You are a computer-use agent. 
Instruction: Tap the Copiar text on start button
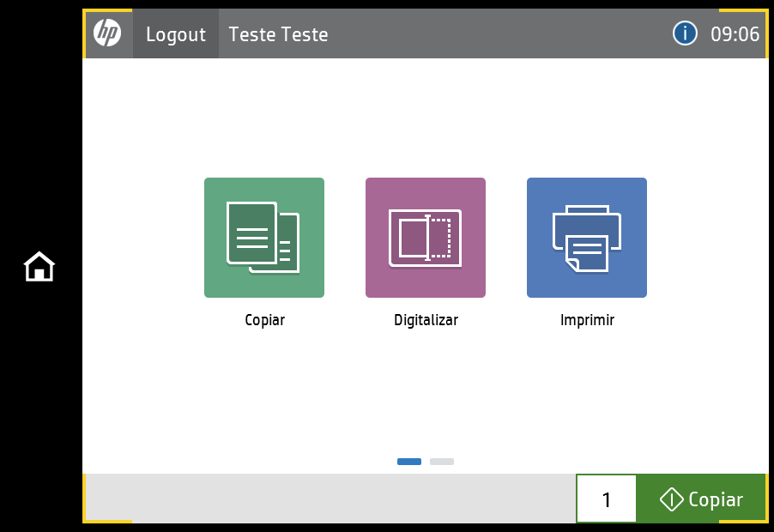[716, 499]
